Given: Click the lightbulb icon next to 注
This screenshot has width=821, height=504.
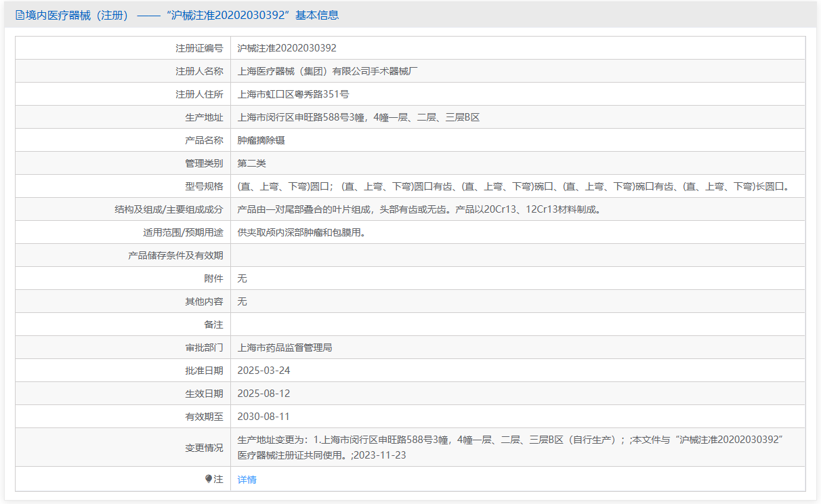Looking at the screenshot, I should pyautogui.click(x=209, y=479).
